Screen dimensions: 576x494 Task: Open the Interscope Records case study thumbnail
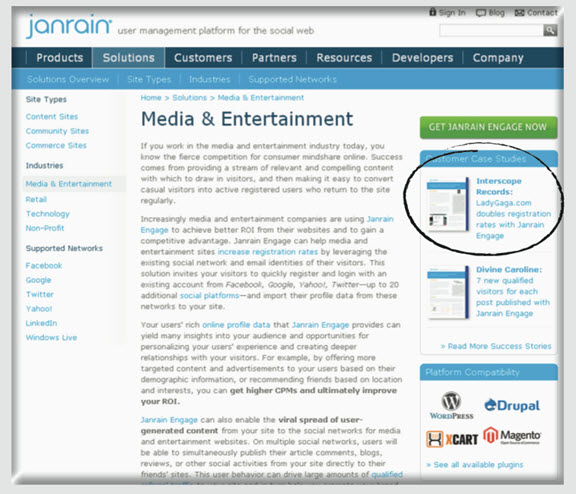tap(448, 204)
